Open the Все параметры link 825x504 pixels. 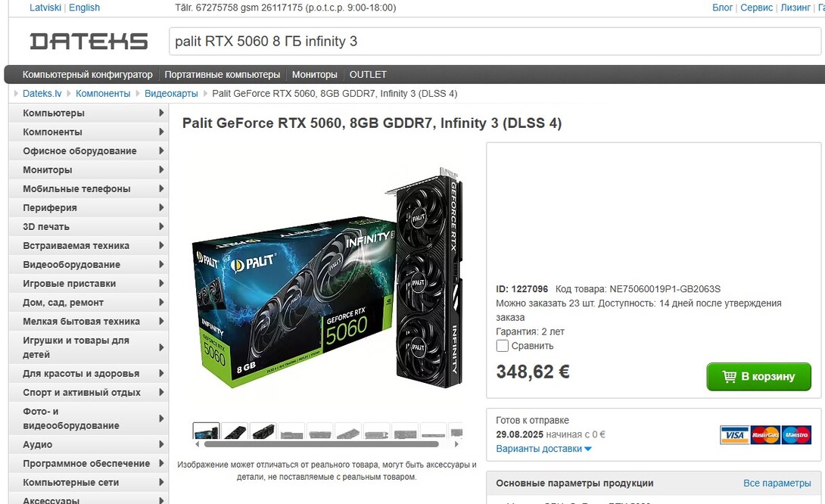(777, 483)
